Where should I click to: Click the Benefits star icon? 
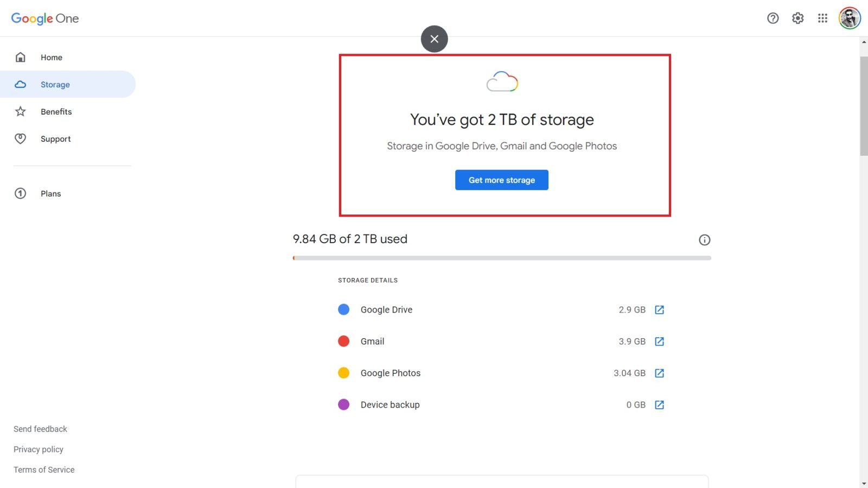21,111
